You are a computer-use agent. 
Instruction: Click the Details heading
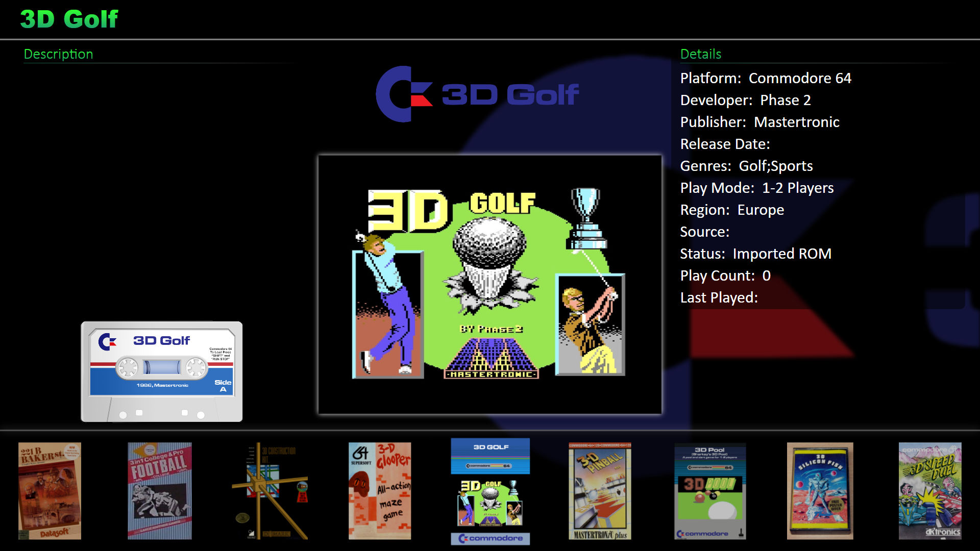coord(701,54)
